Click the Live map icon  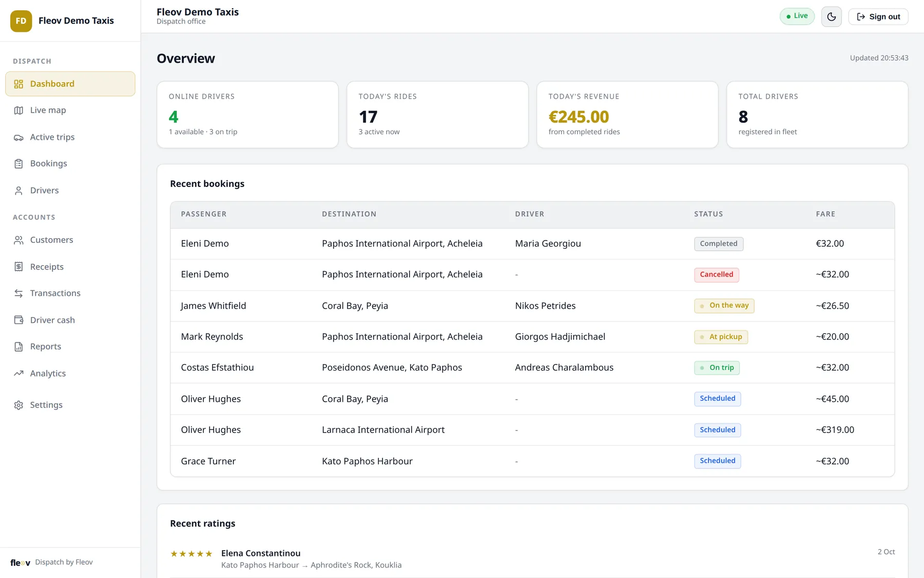(x=18, y=110)
